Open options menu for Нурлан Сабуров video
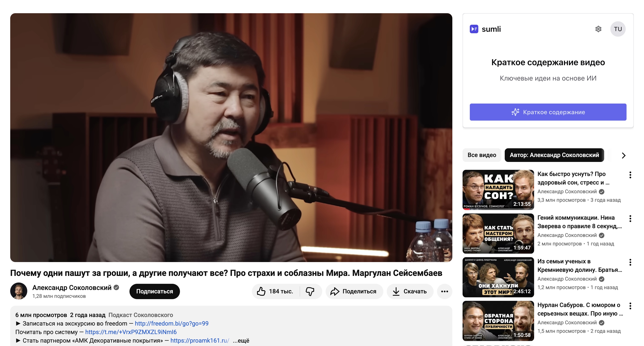The image size is (644, 346). click(630, 306)
